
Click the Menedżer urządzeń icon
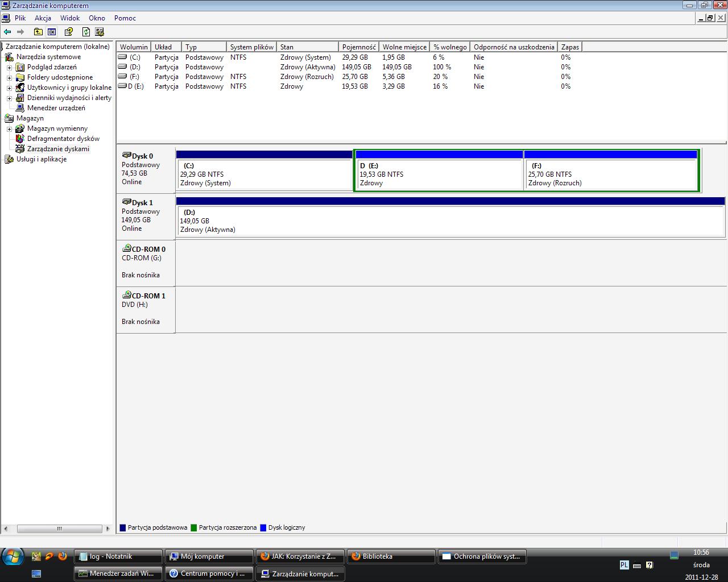click(20, 108)
